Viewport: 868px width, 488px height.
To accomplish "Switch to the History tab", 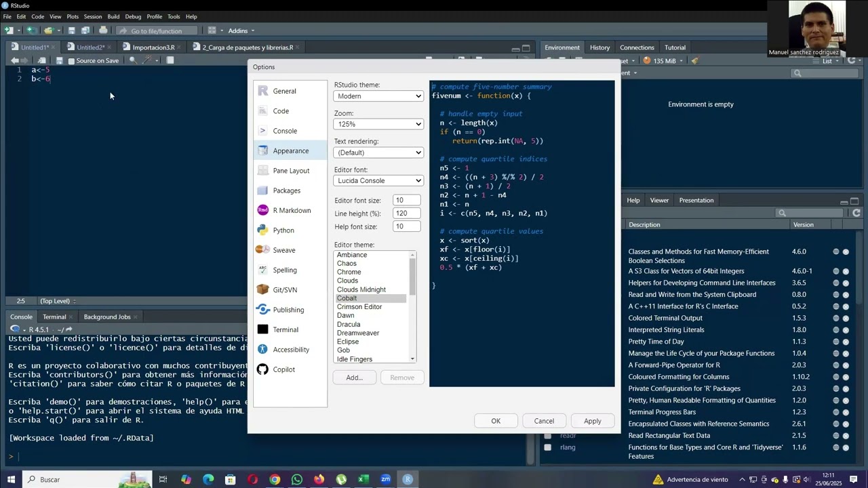I will (x=599, y=47).
